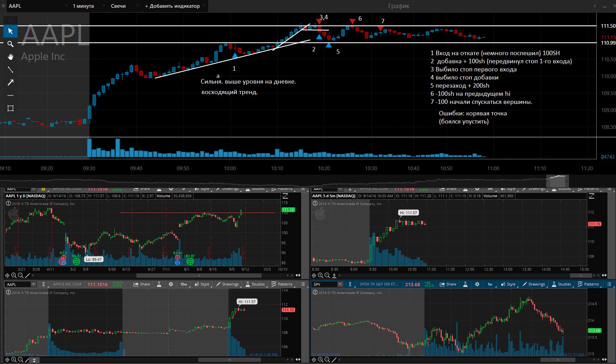616x364 pixels.
Task: Toggle the symbol link on SPY chart
Action: pyautogui.click(x=350, y=284)
